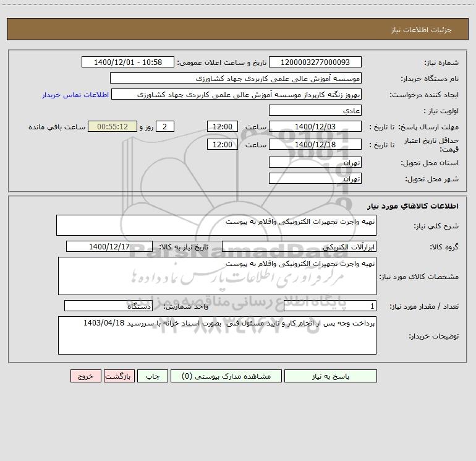Click the 'شماره نیاز:' label
This screenshot has height=461, width=476.
(x=441, y=62)
